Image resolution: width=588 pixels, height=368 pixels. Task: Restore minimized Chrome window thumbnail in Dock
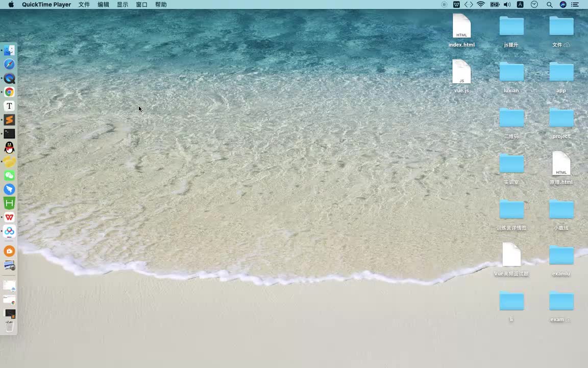coord(9,300)
